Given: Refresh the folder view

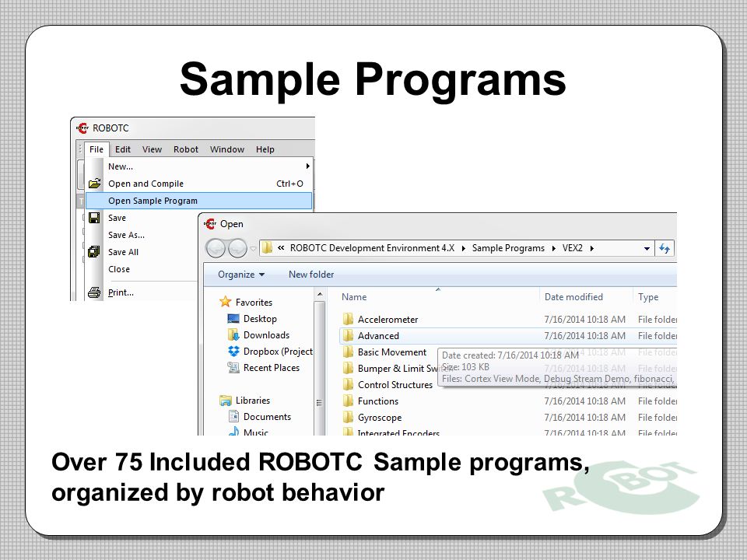Looking at the screenshot, I should (x=665, y=248).
